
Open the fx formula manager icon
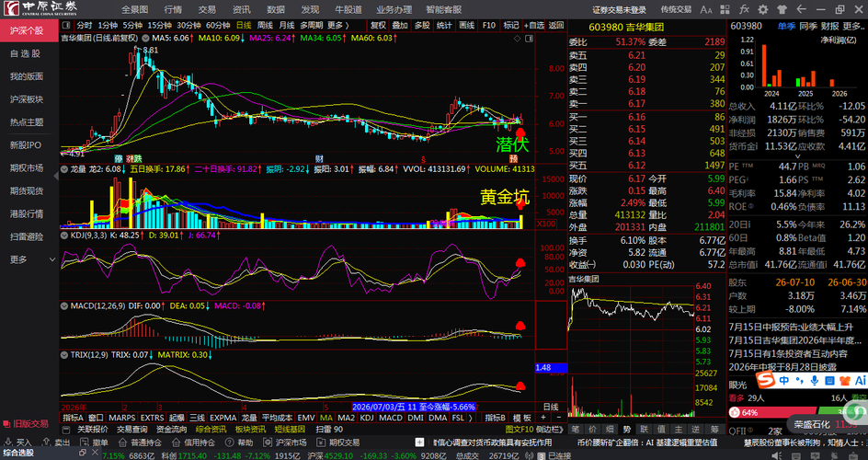click(x=745, y=9)
